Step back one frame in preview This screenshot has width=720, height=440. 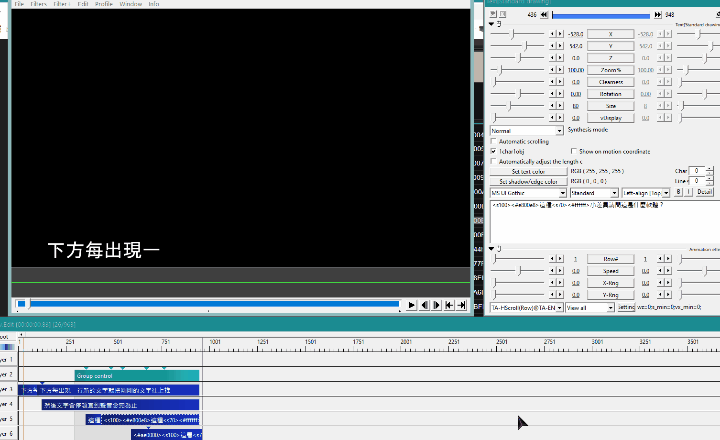pos(424,305)
